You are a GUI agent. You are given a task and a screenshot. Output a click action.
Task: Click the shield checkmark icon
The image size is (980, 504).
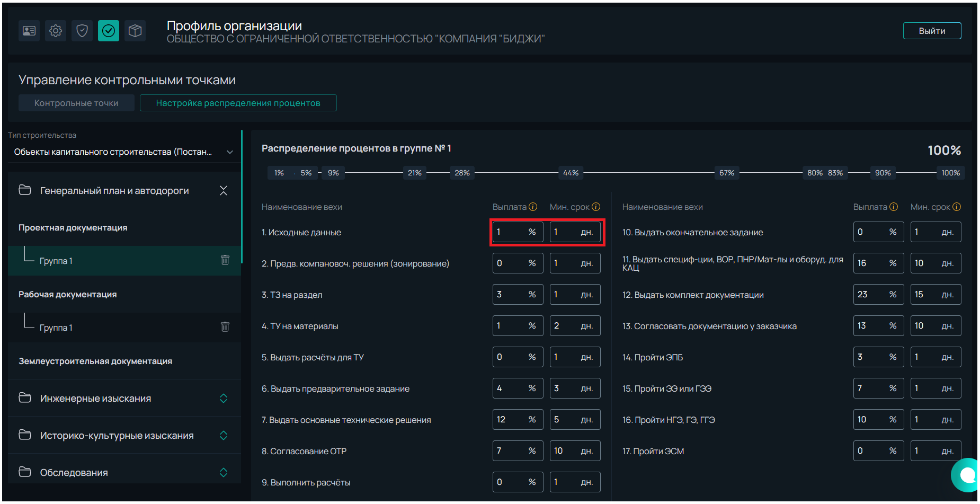[82, 31]
